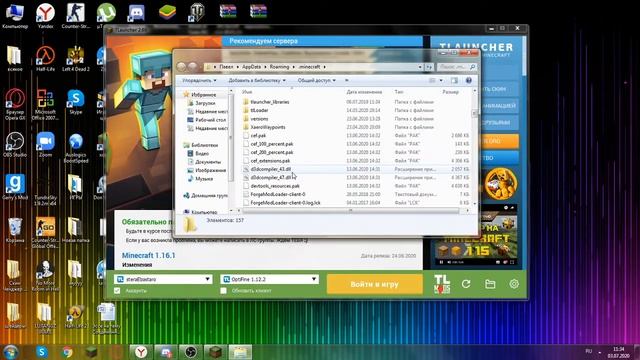Expand the Explorer toolbar overflow chevron
Viewport: 640px width, 360px height.
tap(347, 80)
